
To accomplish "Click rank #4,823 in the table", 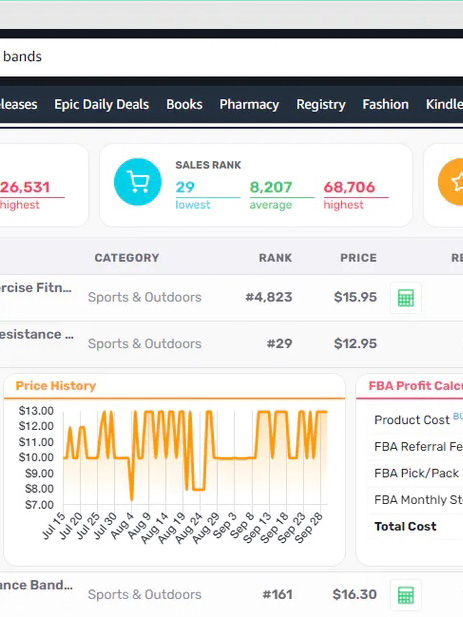I will (269, 297).
